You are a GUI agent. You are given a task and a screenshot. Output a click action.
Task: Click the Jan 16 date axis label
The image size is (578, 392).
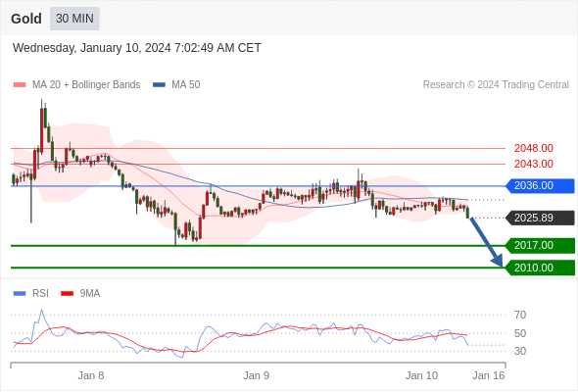[x=489, y=375]
